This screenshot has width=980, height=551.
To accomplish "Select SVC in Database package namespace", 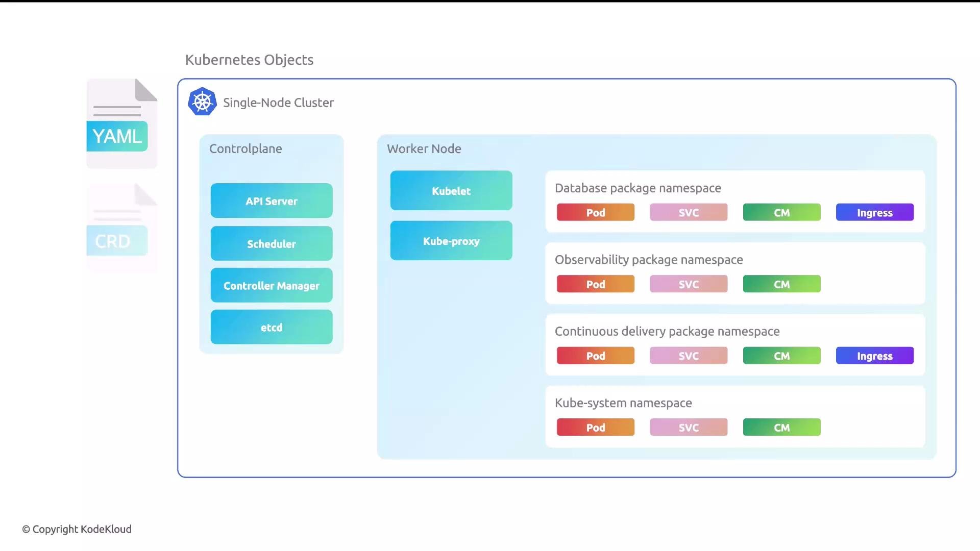I will 689,212.
